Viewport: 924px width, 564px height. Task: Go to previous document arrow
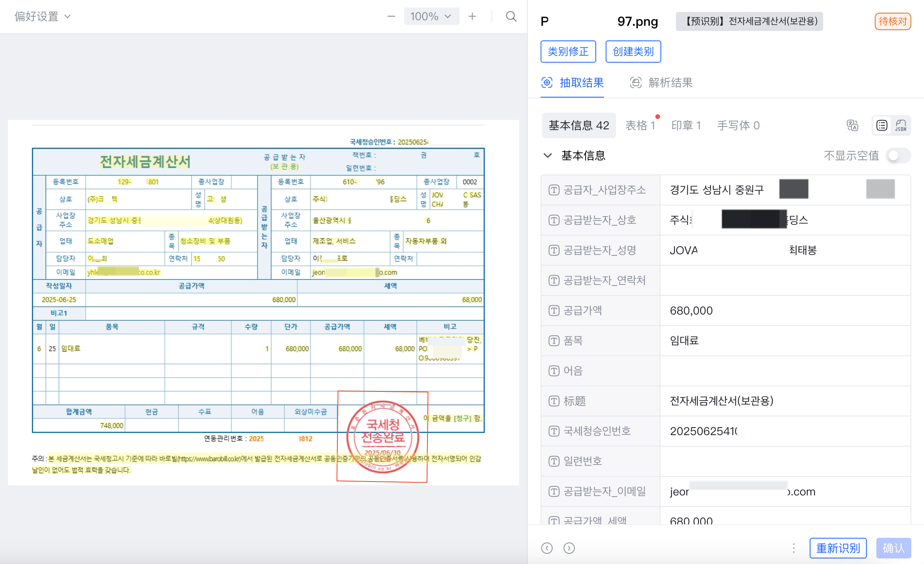point(547,548)
